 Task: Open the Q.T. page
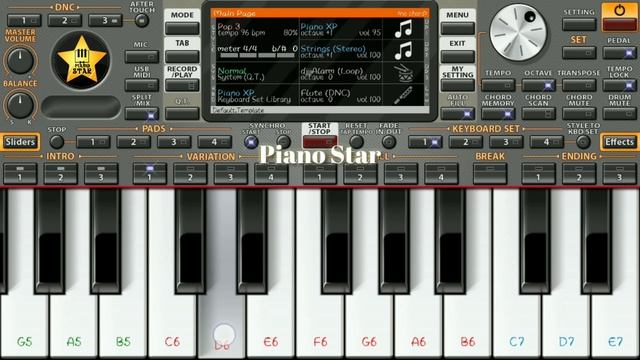coord(182,113)
